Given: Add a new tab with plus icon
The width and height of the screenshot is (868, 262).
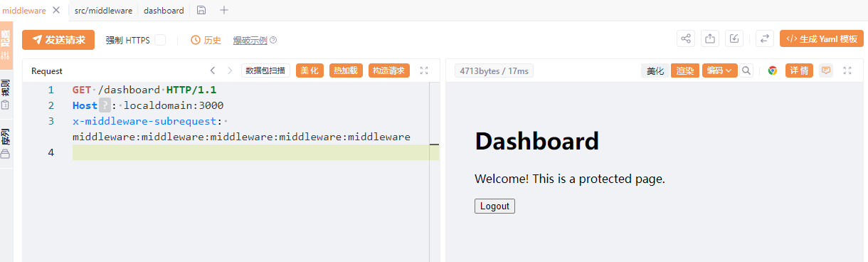Looking at the screenshot, I should (x=224, y=10).
